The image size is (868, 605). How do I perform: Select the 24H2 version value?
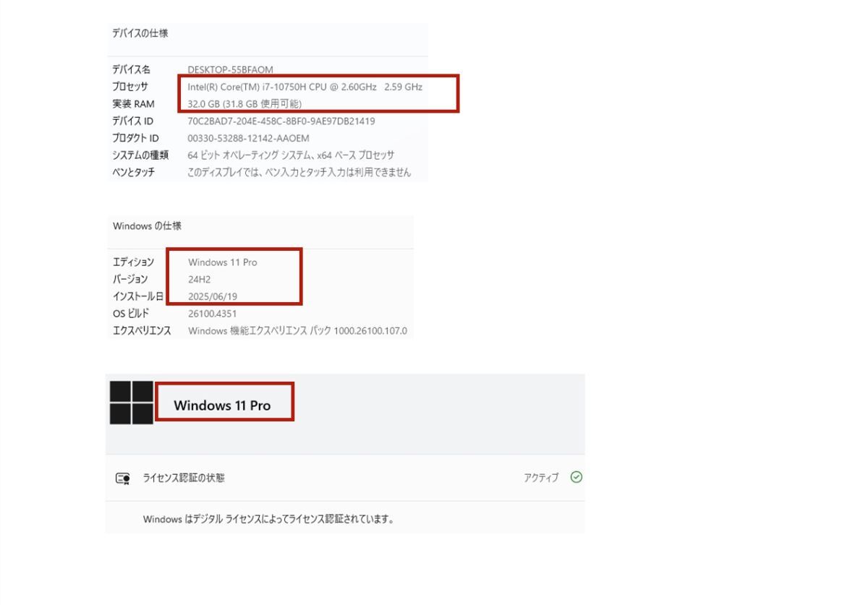click(199, 280)
